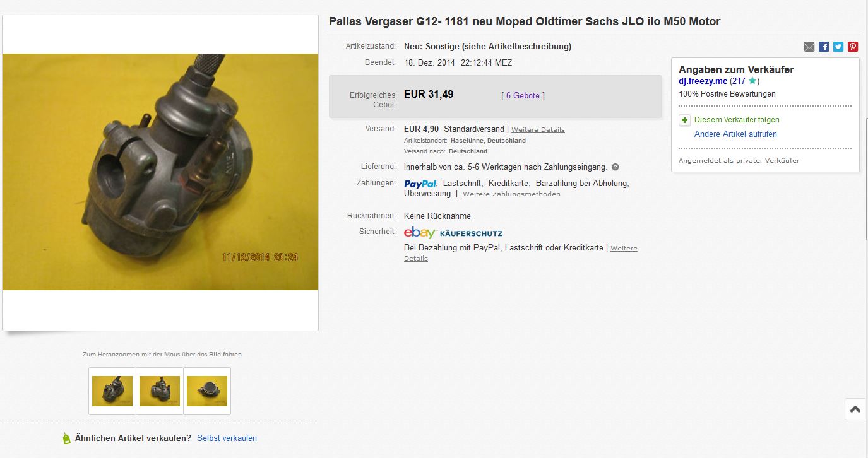
Task: Click the green price-tag sell icon
Action: tap(67, 438)
